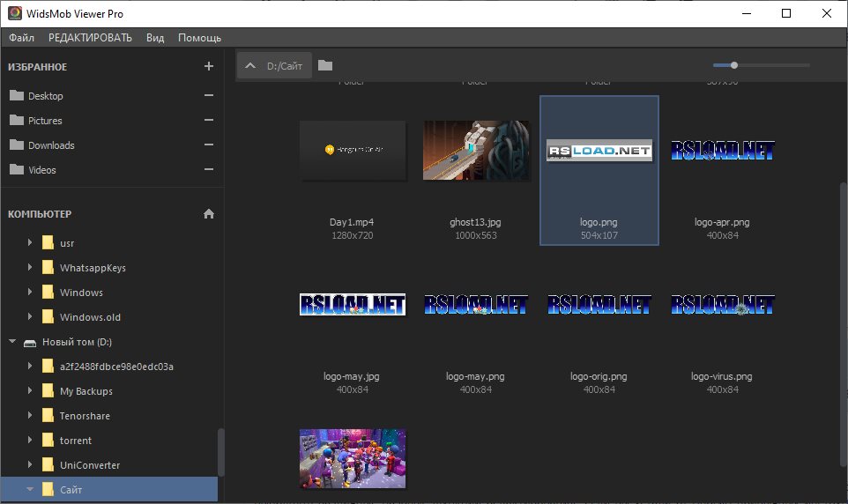Open the Вид menu

tap(154, 37)
